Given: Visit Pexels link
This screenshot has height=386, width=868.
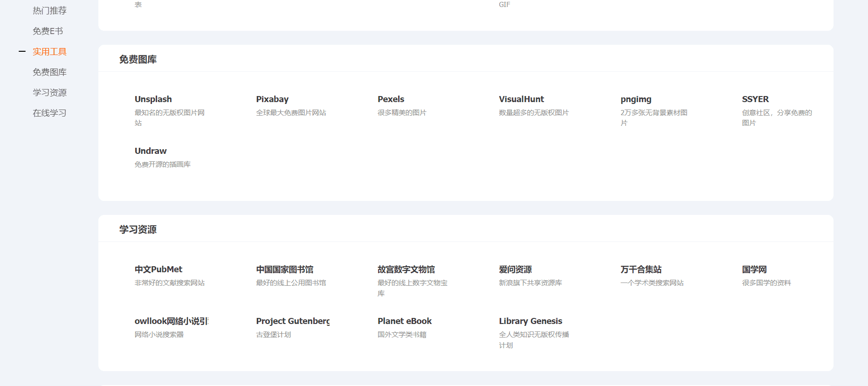Looking at the screenshot, I should point(391,99).
